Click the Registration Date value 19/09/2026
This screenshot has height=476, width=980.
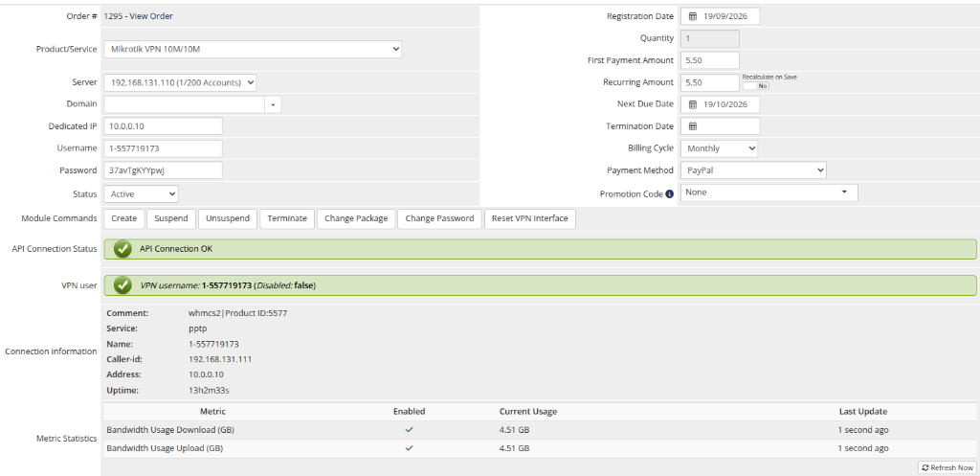pyautogui.click(x=725, y=16)
